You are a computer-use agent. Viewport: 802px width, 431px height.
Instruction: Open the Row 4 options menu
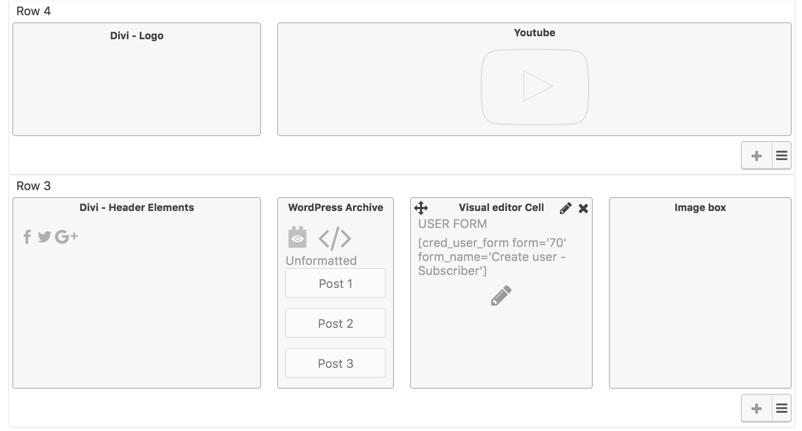782,156
